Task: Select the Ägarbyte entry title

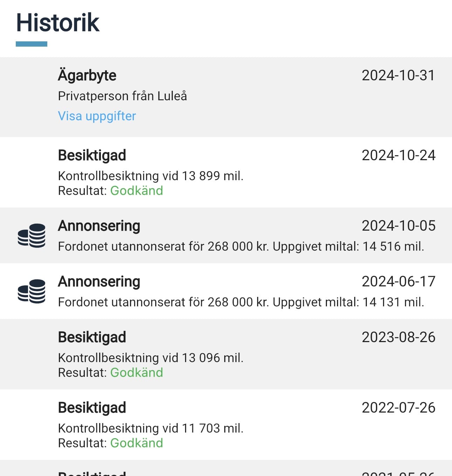Action: tap(87, 75)
